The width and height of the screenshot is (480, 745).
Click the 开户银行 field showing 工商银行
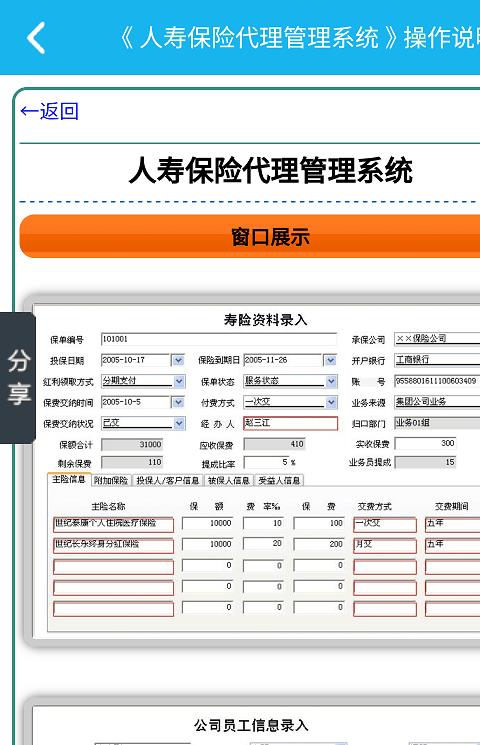pyautogui.click(x=437, y=360)
